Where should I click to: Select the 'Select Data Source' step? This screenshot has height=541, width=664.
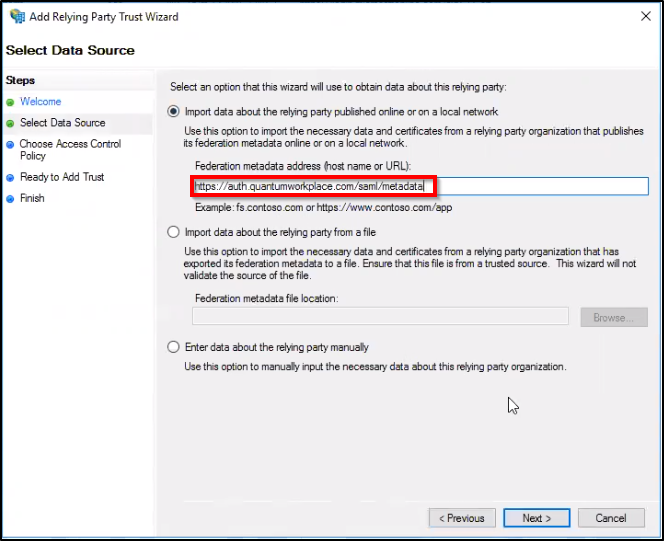pyautogui.click(x=63, y=123)
